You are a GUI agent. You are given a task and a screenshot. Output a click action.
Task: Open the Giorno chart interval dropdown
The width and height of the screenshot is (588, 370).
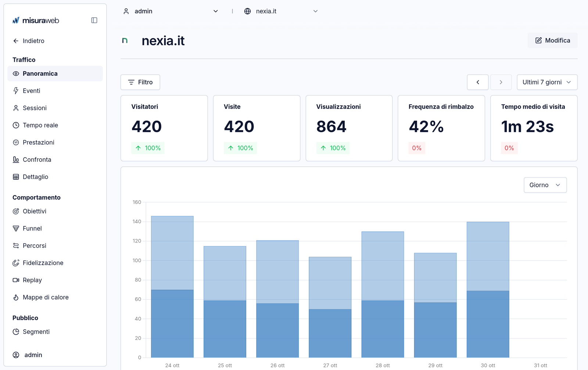[x=545, y=185]
